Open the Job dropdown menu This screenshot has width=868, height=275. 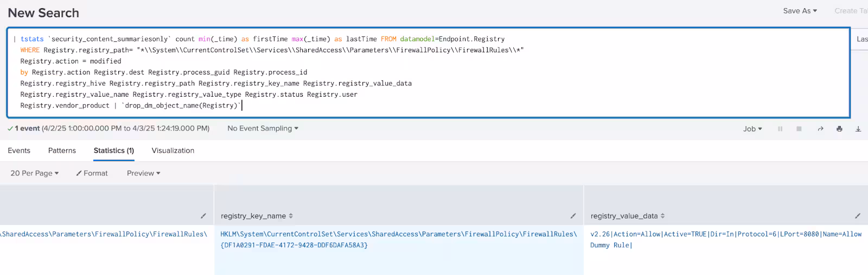[752, 129]
